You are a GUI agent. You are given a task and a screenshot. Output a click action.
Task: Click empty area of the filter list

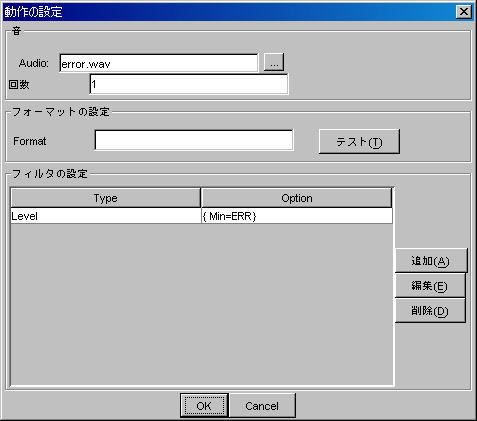point(201,303)
